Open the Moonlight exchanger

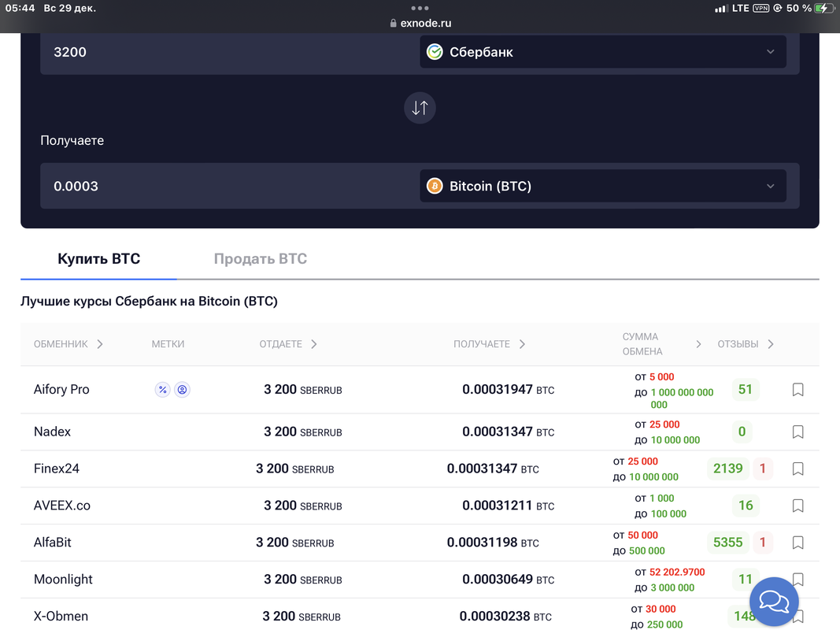point(63,580)
